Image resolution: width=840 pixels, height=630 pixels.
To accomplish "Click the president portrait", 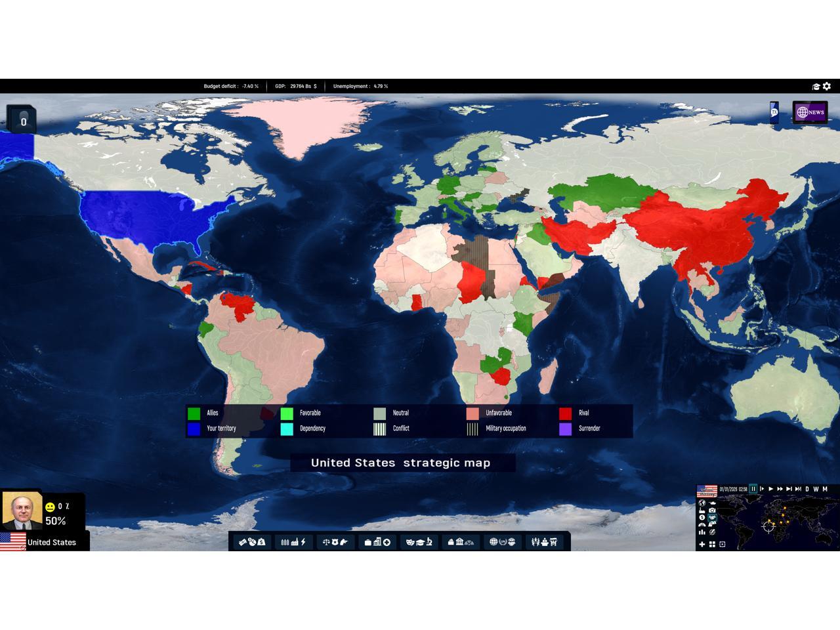I will (22, 511).
